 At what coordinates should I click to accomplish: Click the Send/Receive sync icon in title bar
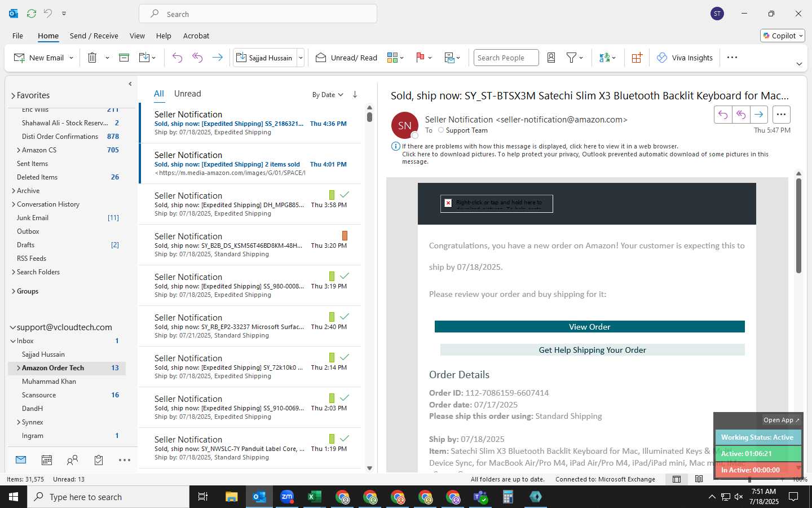(32, 13)
